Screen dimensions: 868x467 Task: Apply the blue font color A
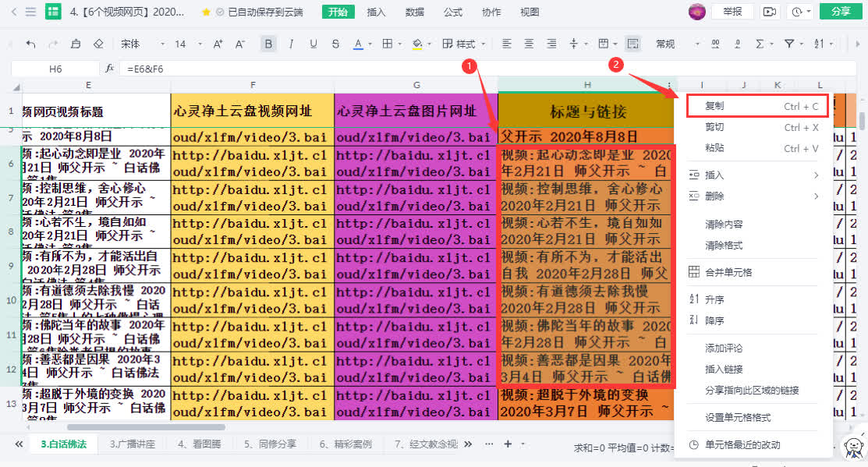pyautogui.click(x=358, y=44)
